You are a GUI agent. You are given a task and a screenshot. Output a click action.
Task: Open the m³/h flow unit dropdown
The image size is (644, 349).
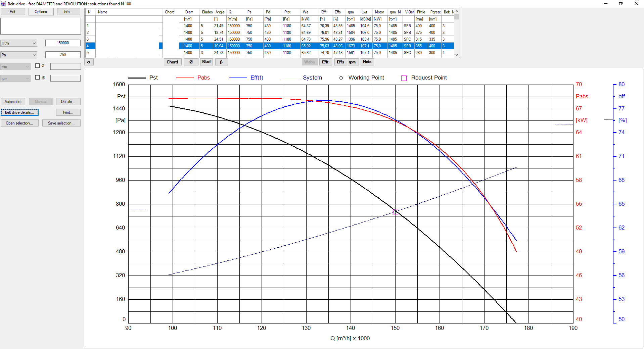point(19,43)
